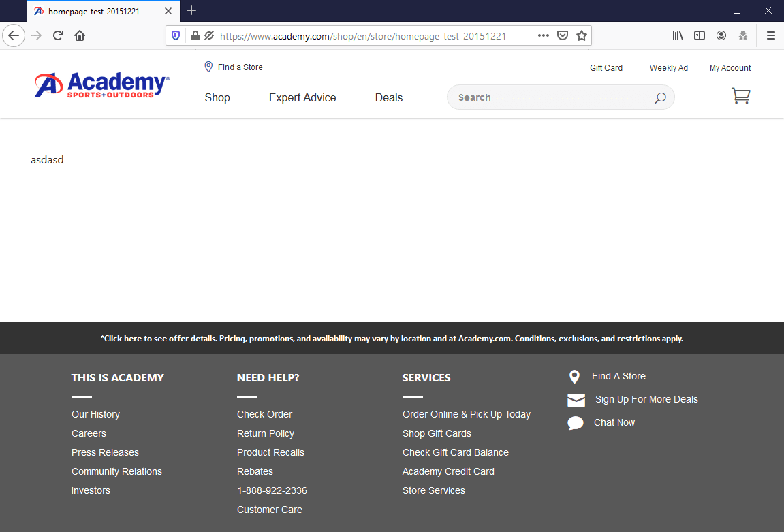Click the Academy Sports + Outdoors logo
The width and height of the screenshot is (784, 532).
click(101, 85)
